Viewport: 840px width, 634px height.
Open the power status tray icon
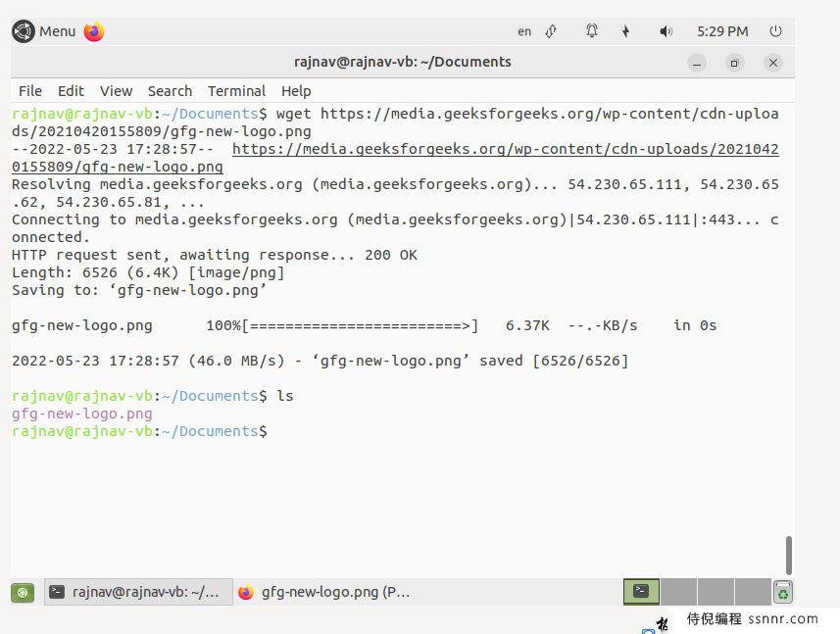tap(625, 31)
